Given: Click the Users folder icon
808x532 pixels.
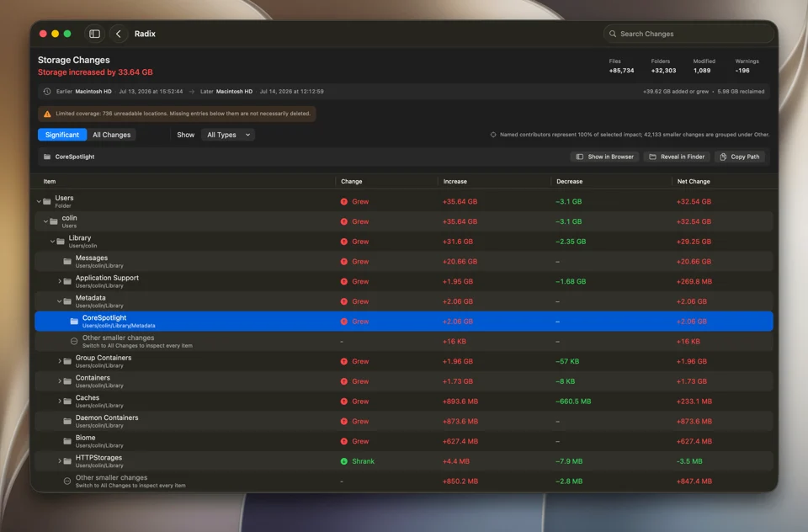Looking at the screenshot, I should [x=47, y=201].
